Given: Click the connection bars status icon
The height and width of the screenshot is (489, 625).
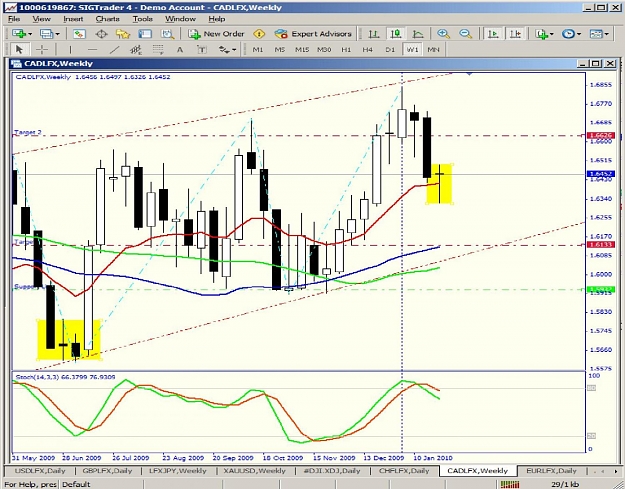Looking at the screenshot, I should point(510,484).
